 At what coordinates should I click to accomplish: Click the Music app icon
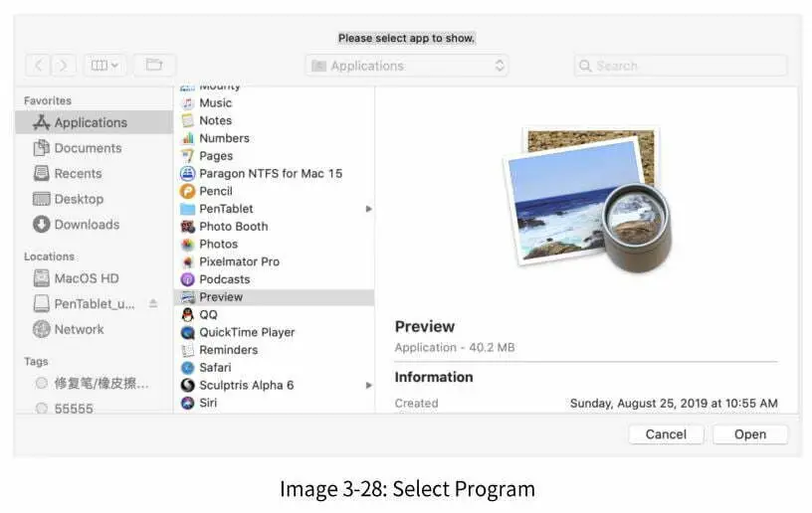coord(187,103)
